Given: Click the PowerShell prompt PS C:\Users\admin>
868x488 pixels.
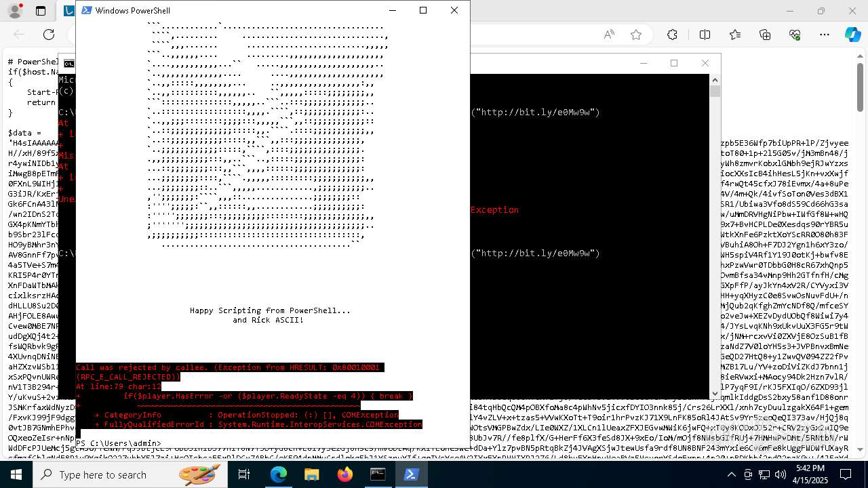Looking at the screenshot, I should [119, 443].
